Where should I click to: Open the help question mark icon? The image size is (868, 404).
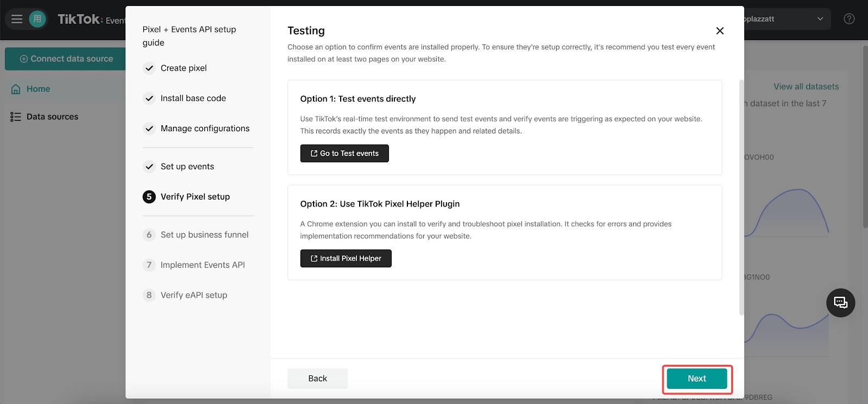(849, 19)
